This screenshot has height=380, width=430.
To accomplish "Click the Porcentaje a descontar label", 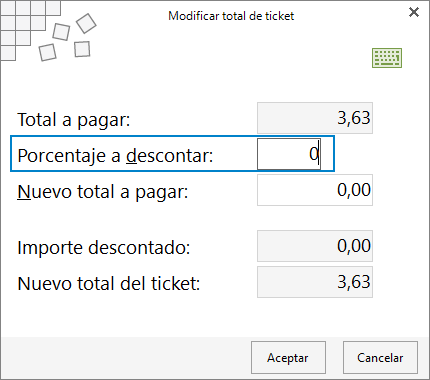I will click(115, 155).
